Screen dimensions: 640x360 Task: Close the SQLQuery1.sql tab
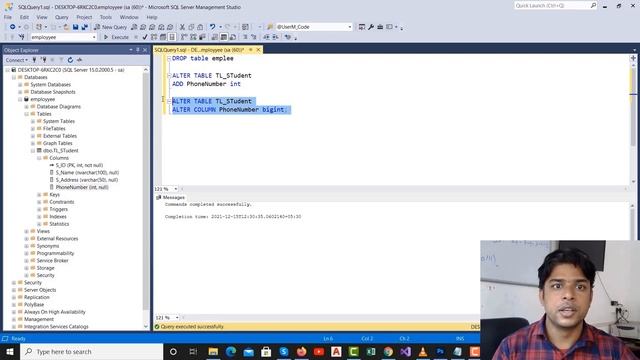[258, 50]
